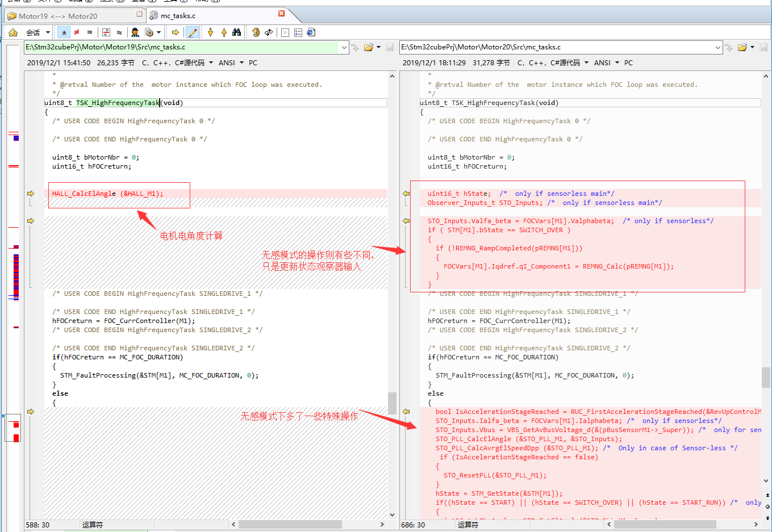
Task: Jump to next difference via down-arrow icon
Action: coord(210,32)
